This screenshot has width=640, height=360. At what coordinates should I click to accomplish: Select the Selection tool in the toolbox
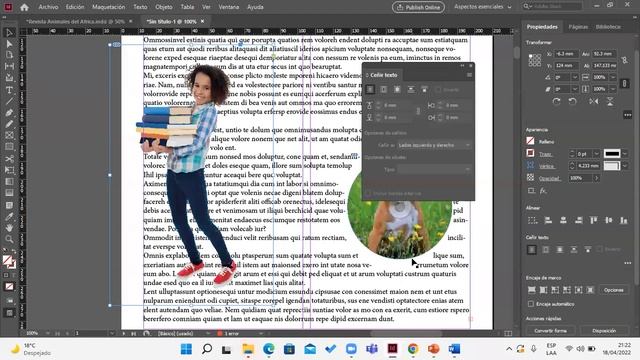9,33
